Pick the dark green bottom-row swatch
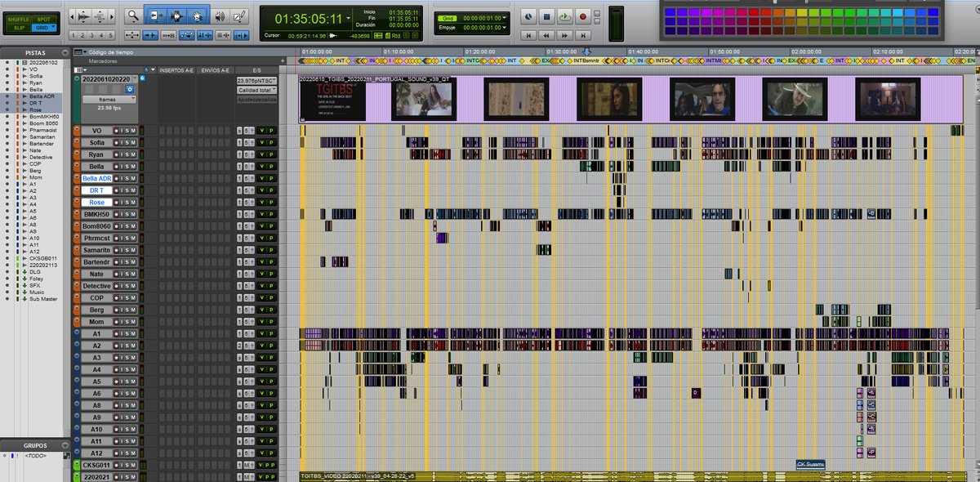Image resolution: width=980 pixels, height=482 pixels. [849, 31]
